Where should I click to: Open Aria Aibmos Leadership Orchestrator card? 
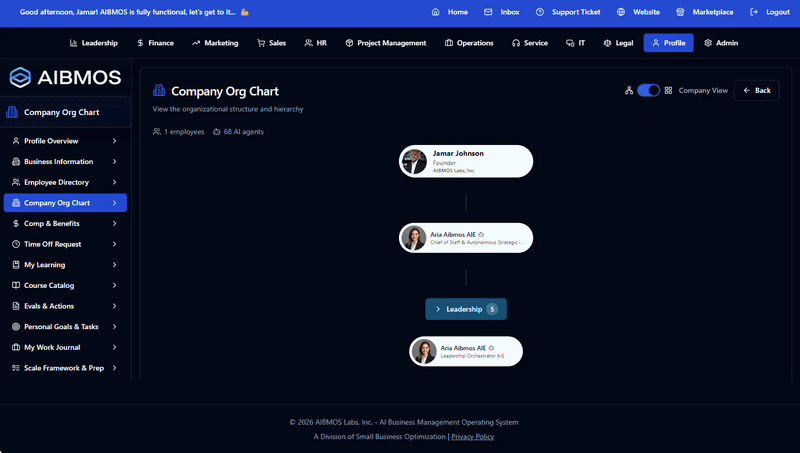pos(466,351)
